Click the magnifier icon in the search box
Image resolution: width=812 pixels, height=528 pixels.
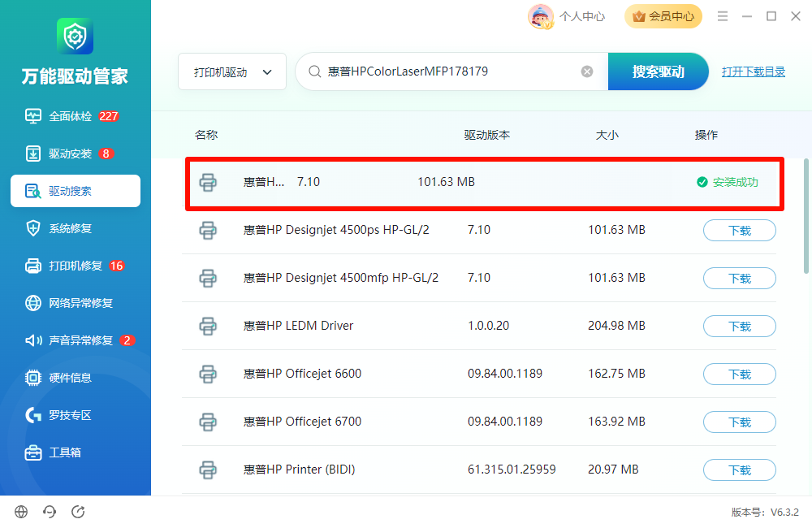click(315, 71)
